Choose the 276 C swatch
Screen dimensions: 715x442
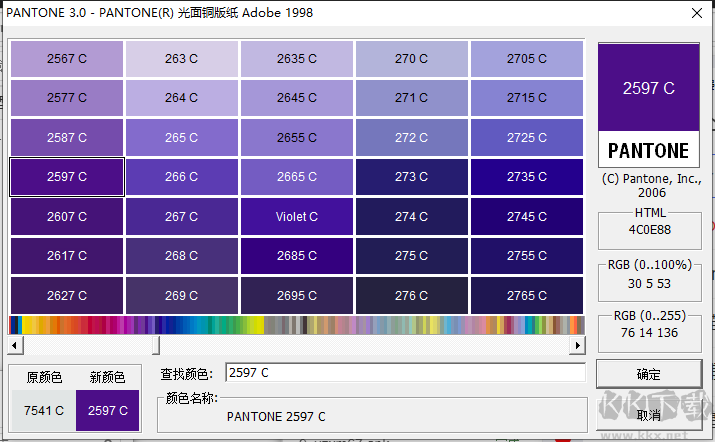click(x=411, y=296)
